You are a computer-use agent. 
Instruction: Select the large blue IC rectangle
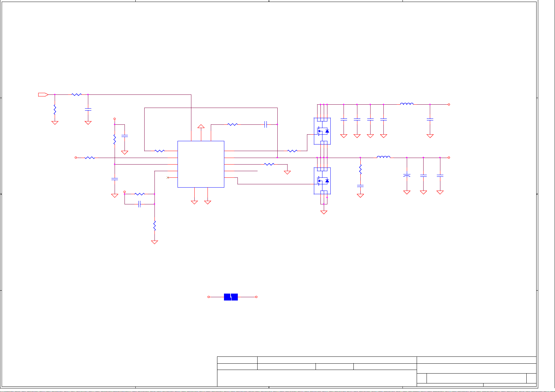[201, 164]
